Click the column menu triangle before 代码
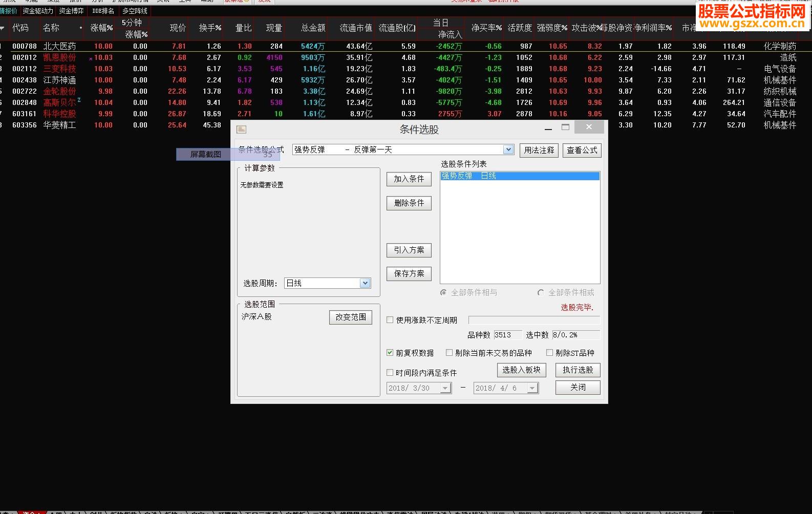The image size is (812, 514). point(3,28)
